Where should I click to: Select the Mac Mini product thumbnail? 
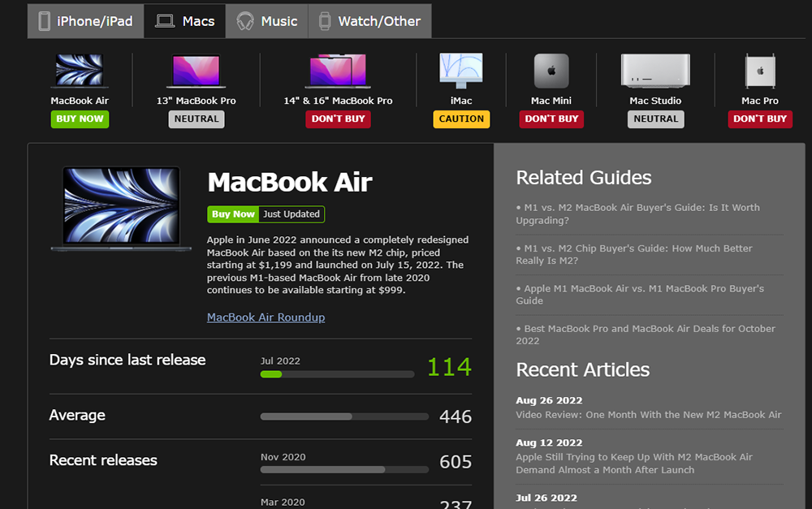(x=551, y=71)
